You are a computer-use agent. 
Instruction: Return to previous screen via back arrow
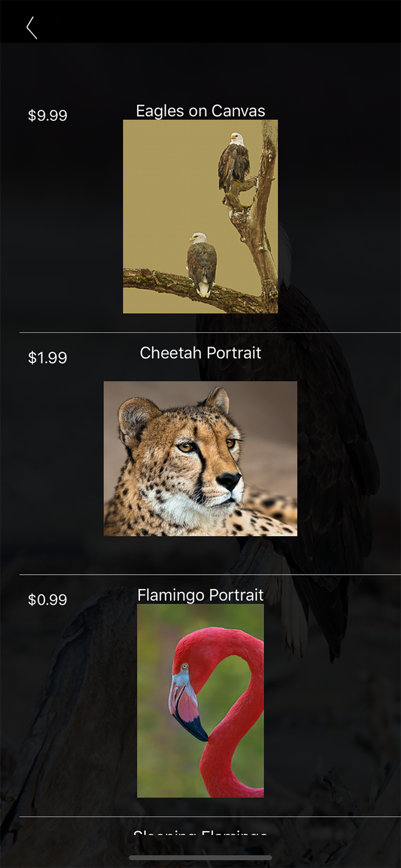point(32,26)
